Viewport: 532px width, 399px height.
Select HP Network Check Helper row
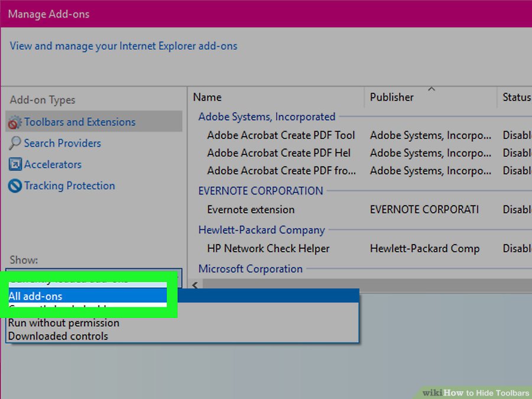[x=366, y=249]
